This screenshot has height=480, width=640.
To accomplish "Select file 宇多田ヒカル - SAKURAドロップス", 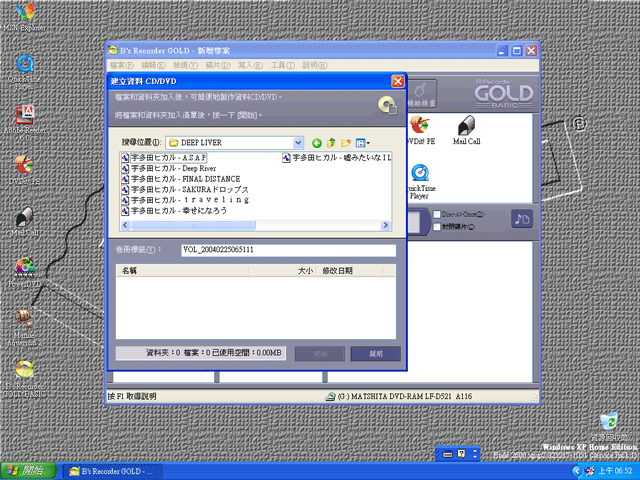I will tap(185, 189).
